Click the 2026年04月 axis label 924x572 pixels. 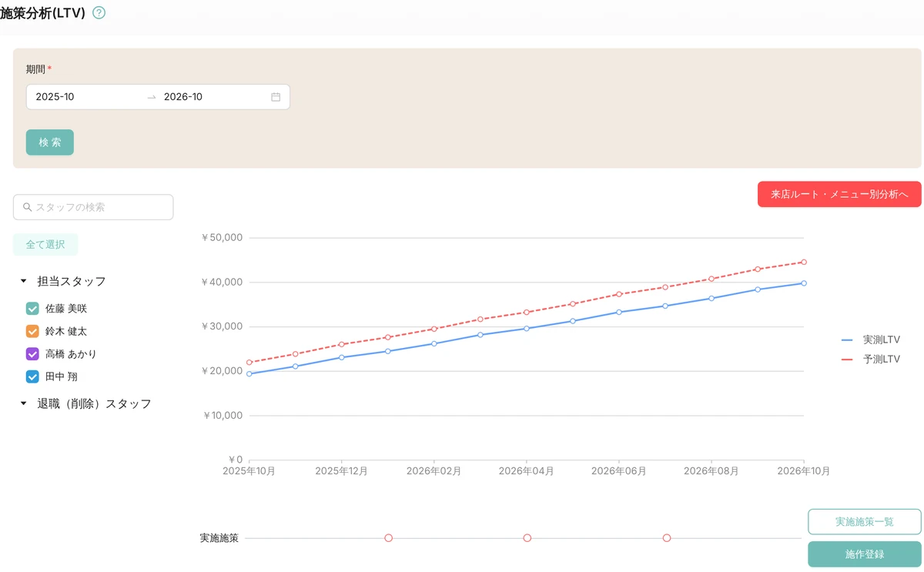(527, 471)
